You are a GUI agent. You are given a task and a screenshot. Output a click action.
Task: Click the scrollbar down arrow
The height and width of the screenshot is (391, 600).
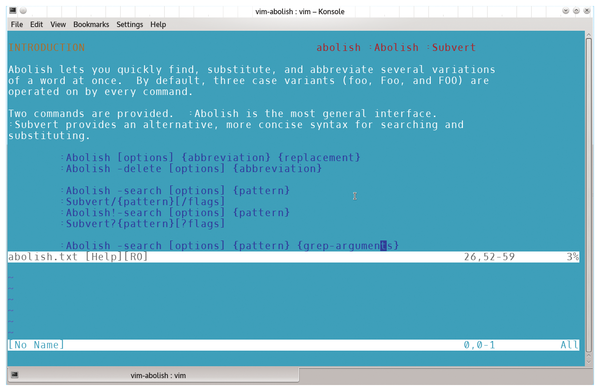pyautogui.click(x=589, y=360)
